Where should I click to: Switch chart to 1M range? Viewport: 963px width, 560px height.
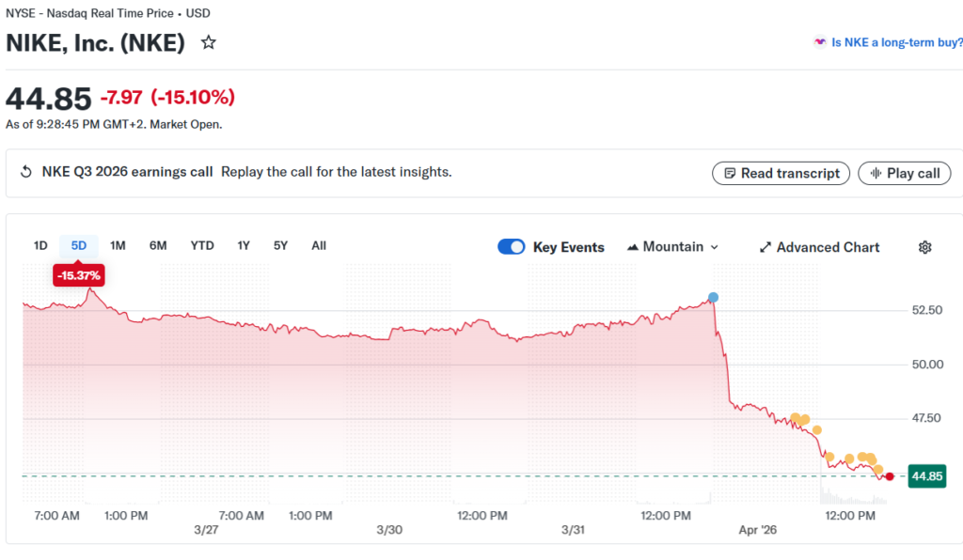118,246
